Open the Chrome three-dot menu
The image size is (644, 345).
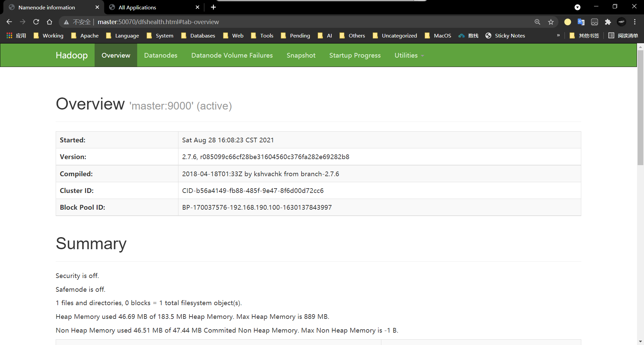click(x=635, y=22)
